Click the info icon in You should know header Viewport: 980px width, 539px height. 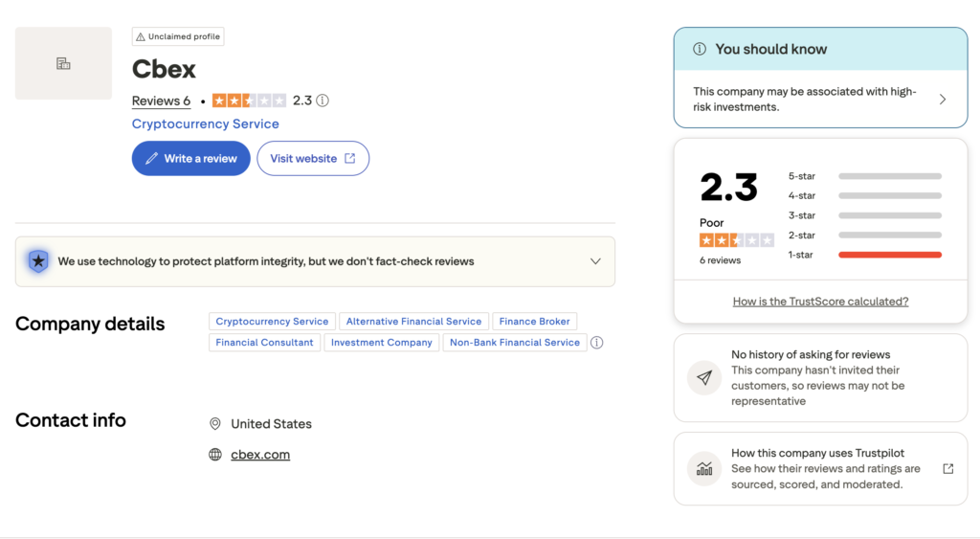click(x=700, y=49)
